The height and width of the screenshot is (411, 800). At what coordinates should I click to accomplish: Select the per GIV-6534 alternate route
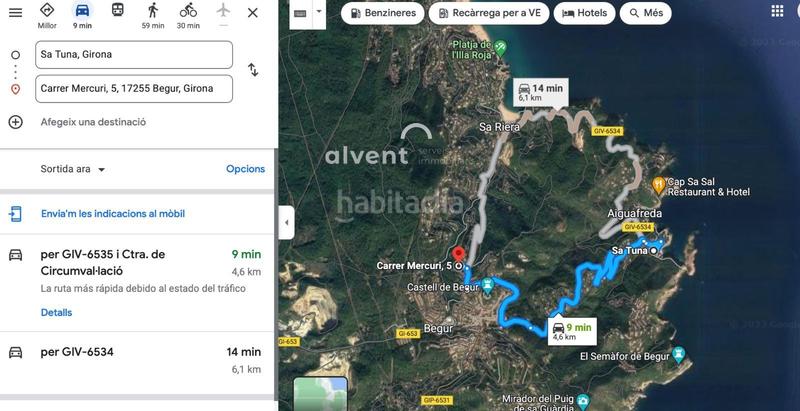138,360
